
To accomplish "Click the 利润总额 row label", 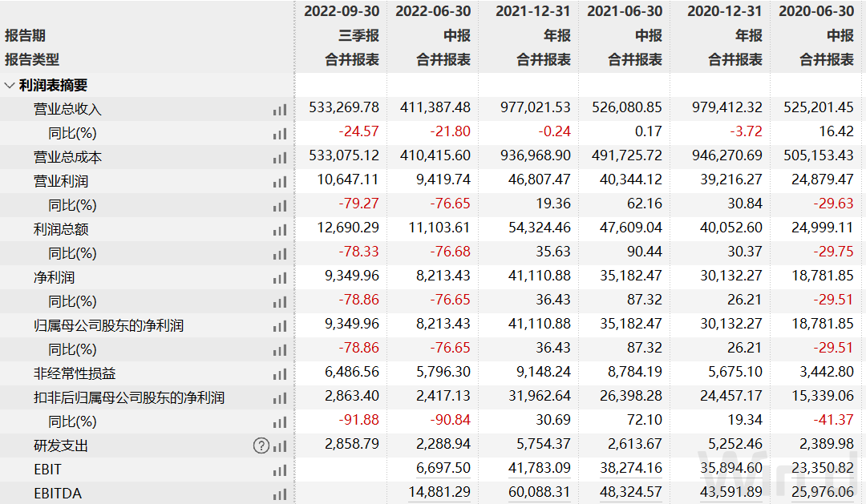I will 61,229.
